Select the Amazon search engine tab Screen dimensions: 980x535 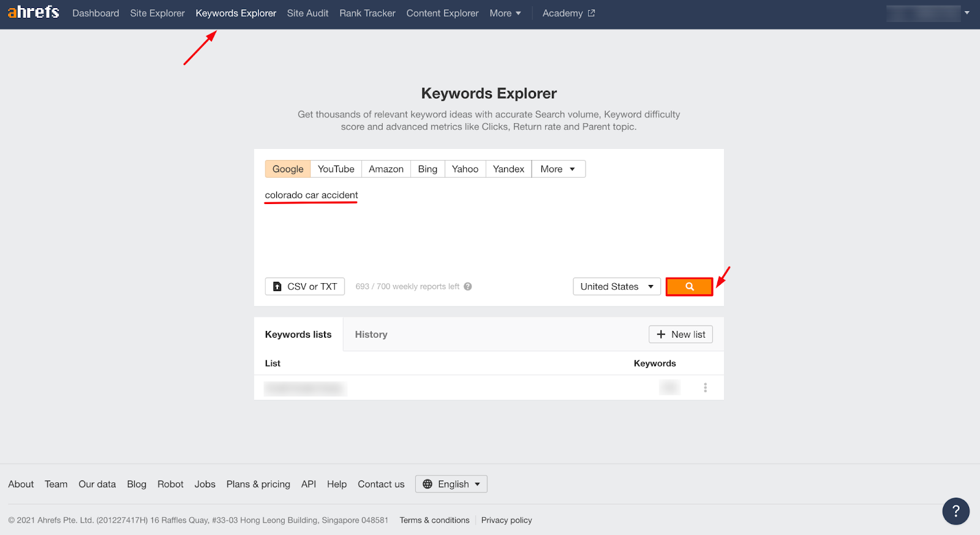click(386, 169)
